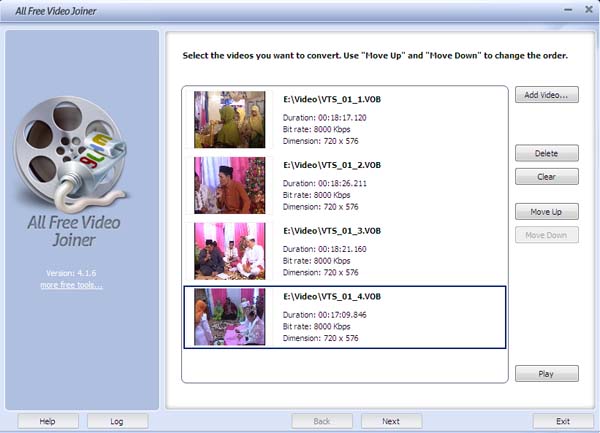This screenshot has height=433, width=600.
Task: Exit the application
Action: coord(563,421)
